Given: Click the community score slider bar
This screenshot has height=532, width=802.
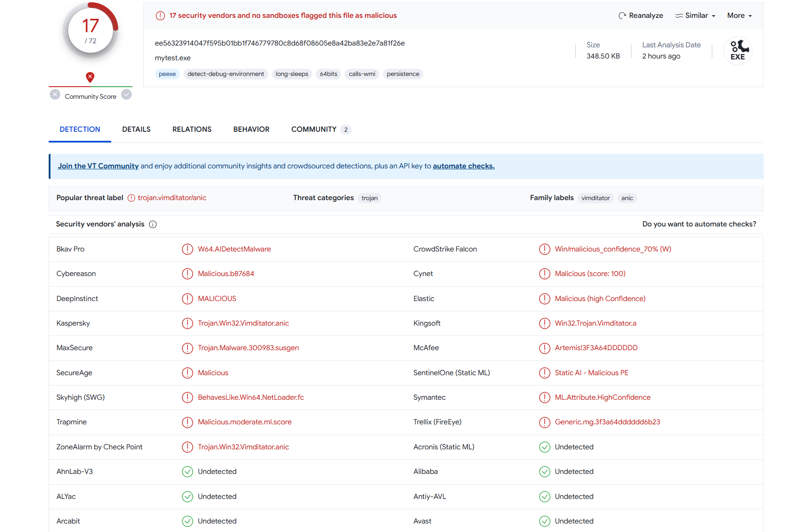Looking at the screenshot, I should click(x=91, y=87).
